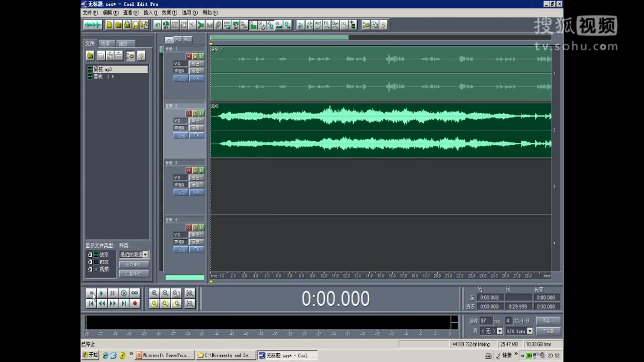Click the Loop play infinity button
644x362 pixels.
coord(135,293)
